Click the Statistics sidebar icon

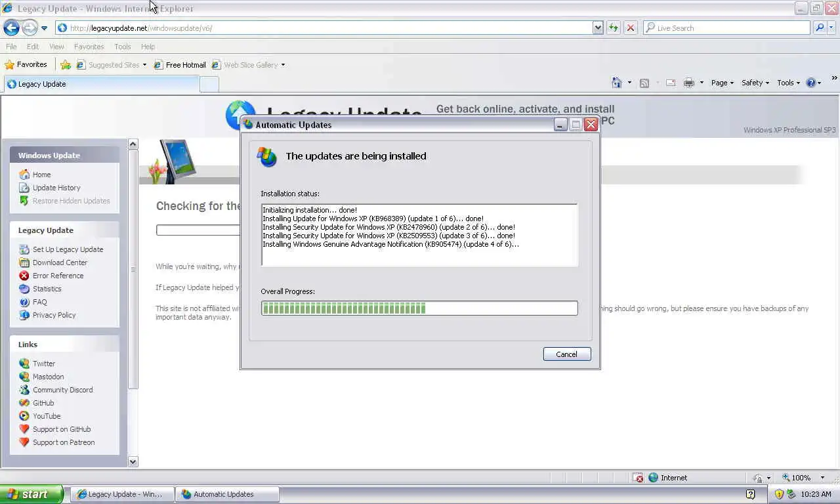point(24,289)
